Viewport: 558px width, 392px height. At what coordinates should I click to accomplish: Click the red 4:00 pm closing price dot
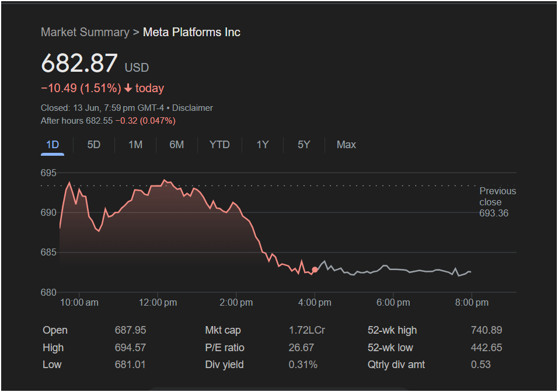[x=315, y=269]
